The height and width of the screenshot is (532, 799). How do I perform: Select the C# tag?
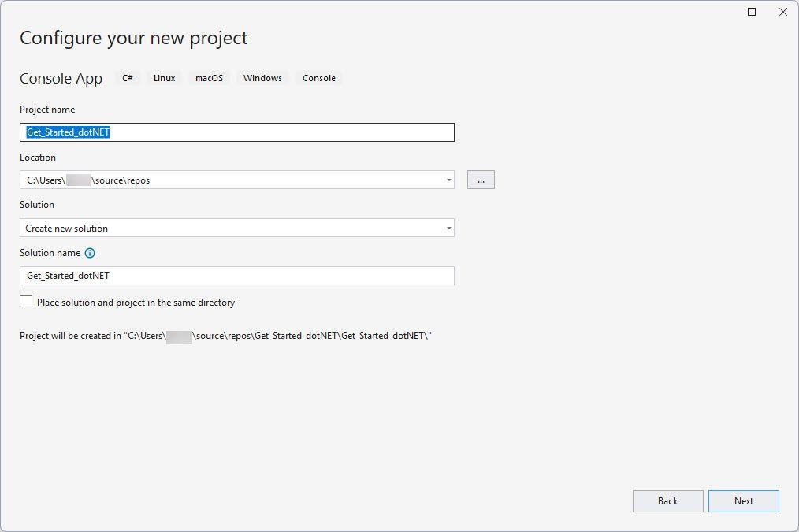pos(128,78)
